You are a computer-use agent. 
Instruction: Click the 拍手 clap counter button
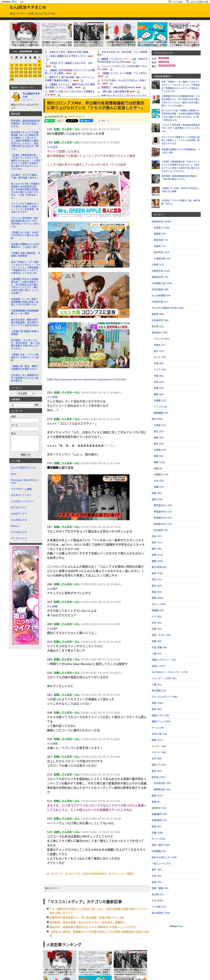(104, 121)
